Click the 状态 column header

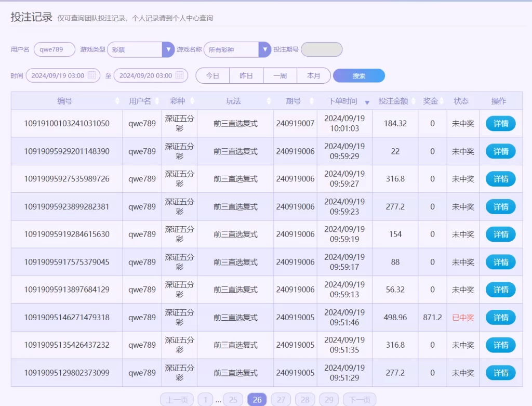tap(461, 101)
